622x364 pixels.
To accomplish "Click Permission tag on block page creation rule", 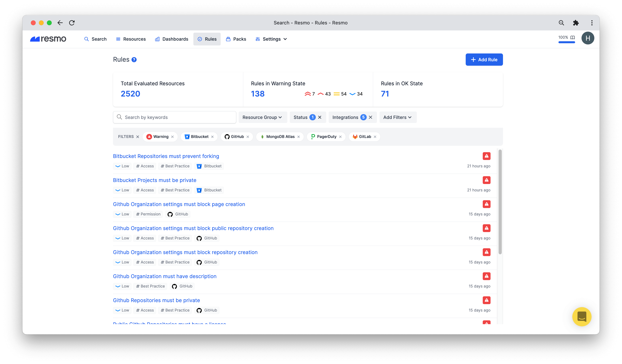I will pyautogui.click(x=148, y=214).
